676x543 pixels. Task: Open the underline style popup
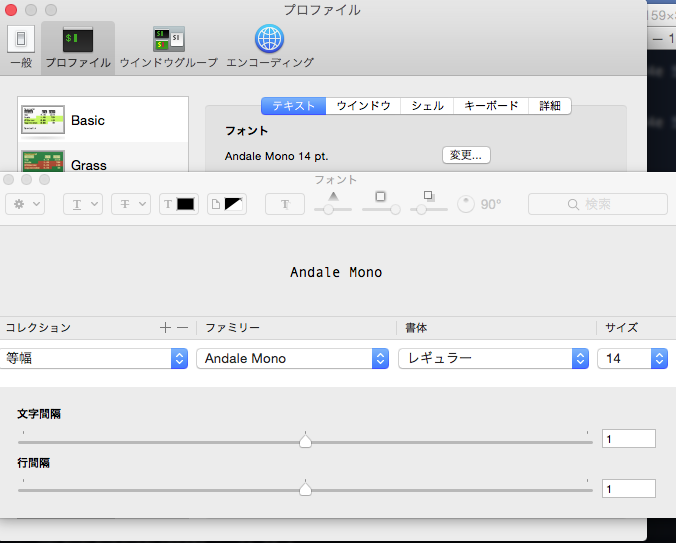click(83, 204)
